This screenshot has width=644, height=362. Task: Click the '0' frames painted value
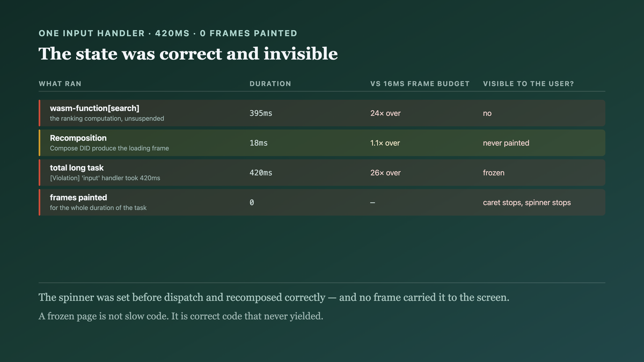pos(252,203)
